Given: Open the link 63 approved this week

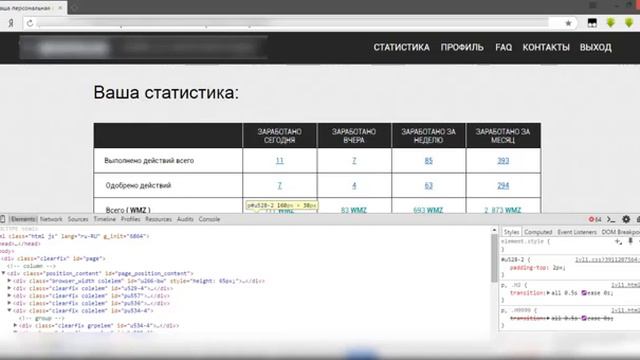Looking at the screenshot, I should [429, 185].
